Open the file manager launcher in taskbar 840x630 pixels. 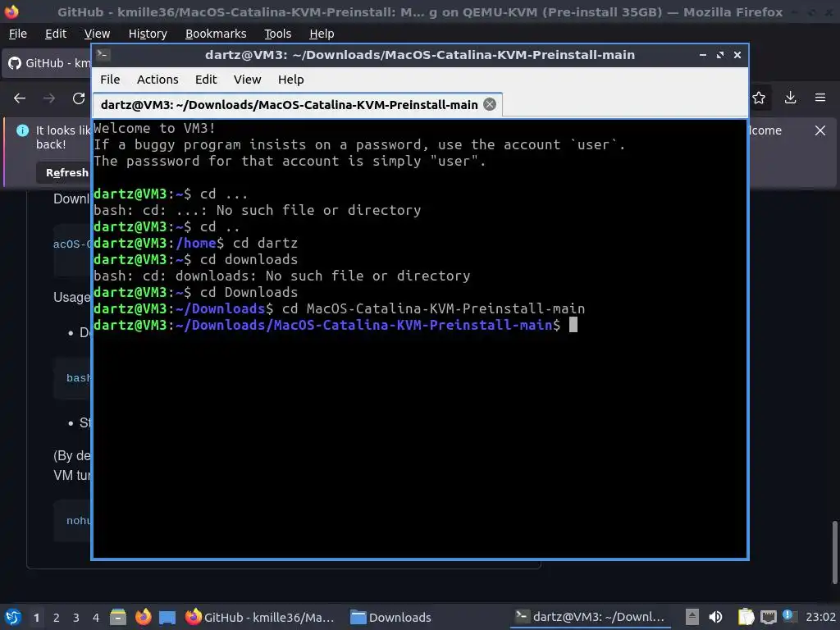(x=118, y=617)
